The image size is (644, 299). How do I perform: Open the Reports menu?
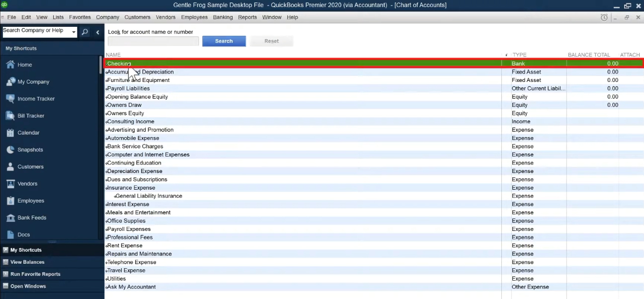click(x=247, y=17)
